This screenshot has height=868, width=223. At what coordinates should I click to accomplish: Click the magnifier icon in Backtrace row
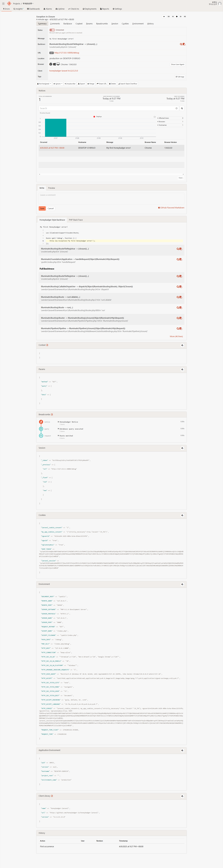coord(181,44)
